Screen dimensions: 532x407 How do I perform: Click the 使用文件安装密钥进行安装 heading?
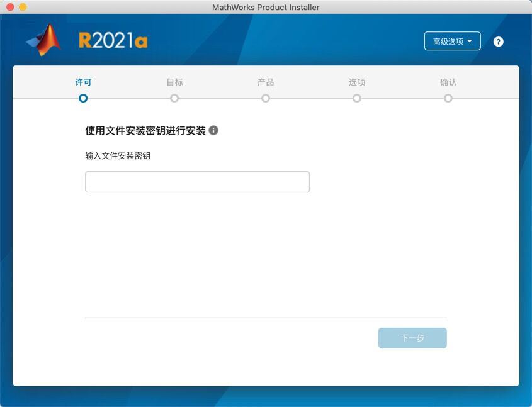click(145, 130)
